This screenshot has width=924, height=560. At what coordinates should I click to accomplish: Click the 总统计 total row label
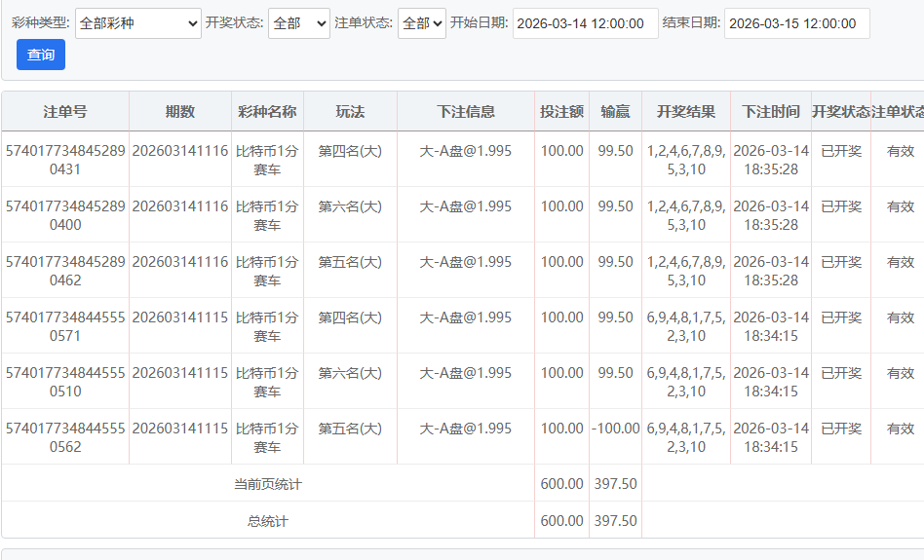(x=268, y=521)
